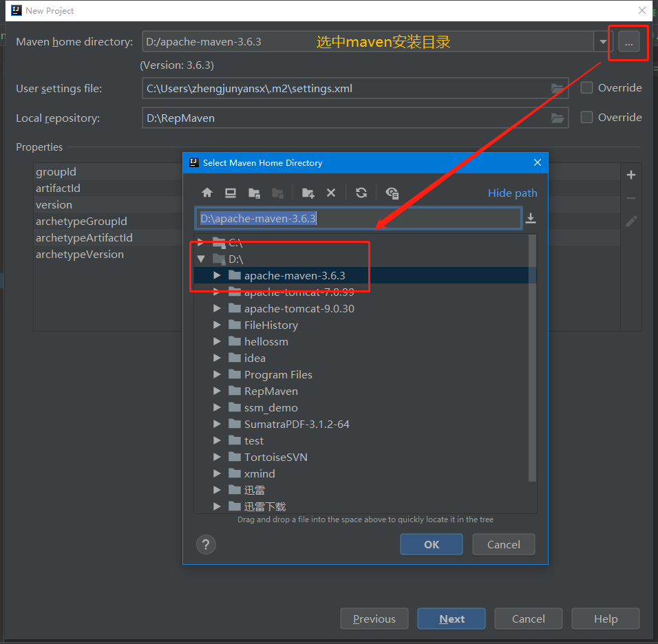Expand the RepMaven folder

(217, 391)
